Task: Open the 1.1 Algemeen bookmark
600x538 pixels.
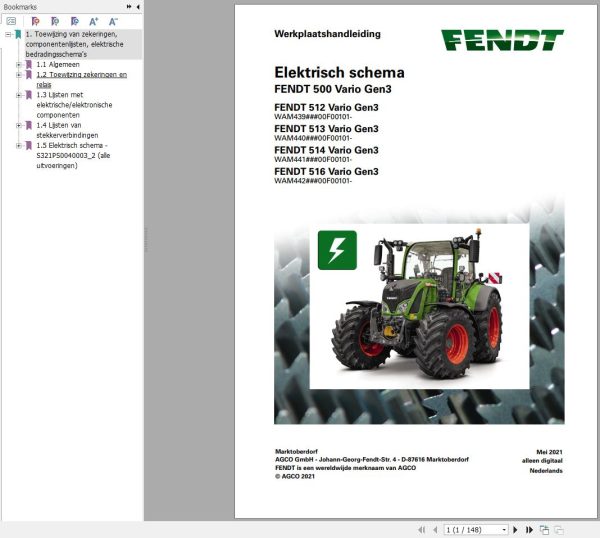Action: tap(58, 64)
